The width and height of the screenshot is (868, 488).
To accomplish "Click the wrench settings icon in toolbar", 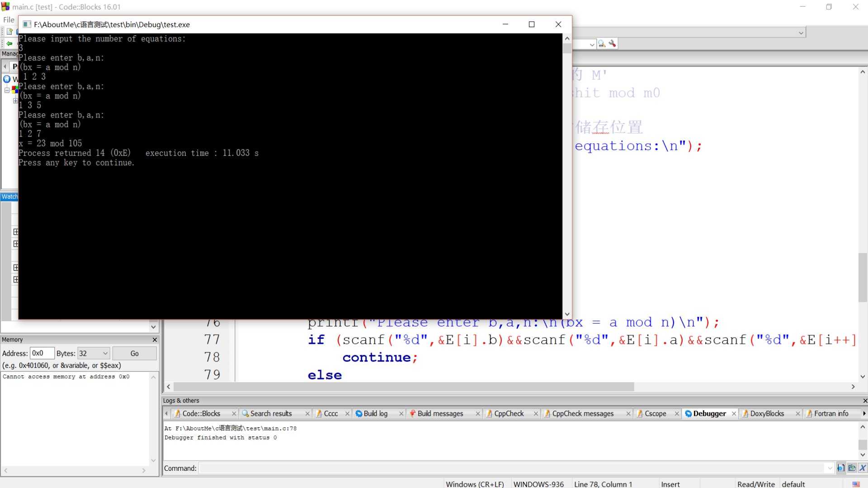I will pos(612,44).
